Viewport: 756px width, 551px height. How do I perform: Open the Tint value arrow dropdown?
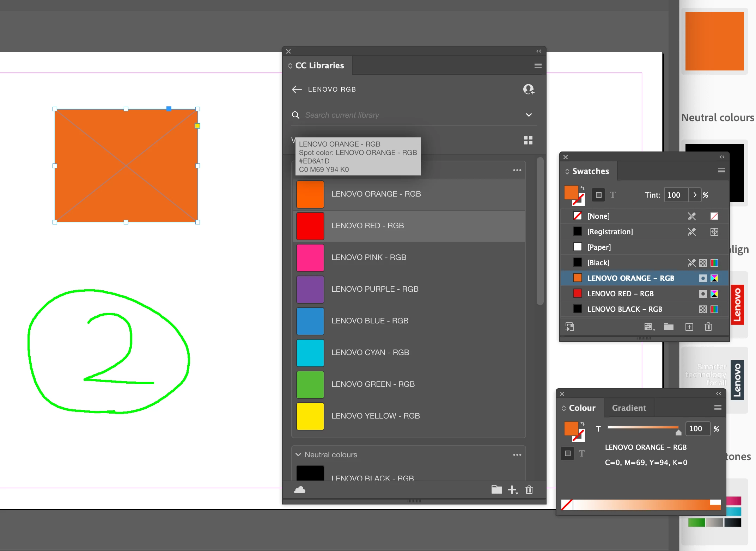pos(695,195)
